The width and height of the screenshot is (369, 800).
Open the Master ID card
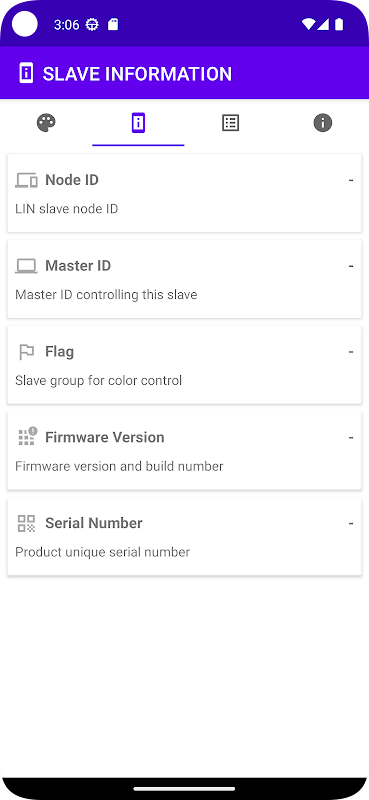tap(184, 279)
